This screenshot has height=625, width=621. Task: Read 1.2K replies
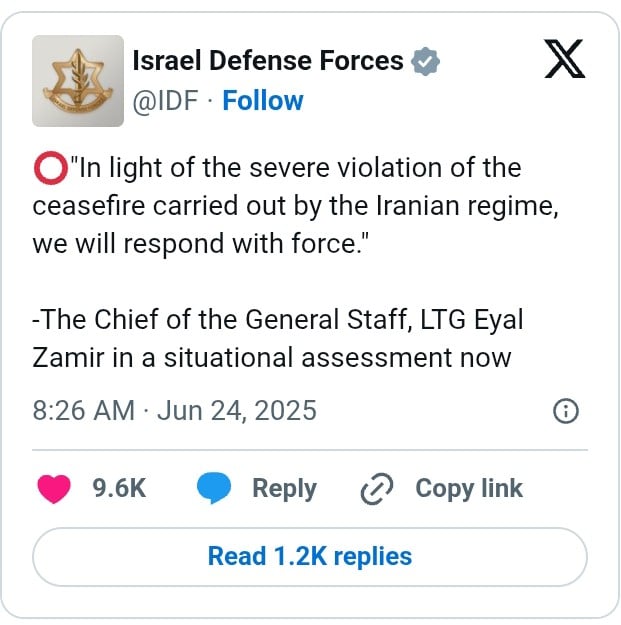[x=310, y=557]
